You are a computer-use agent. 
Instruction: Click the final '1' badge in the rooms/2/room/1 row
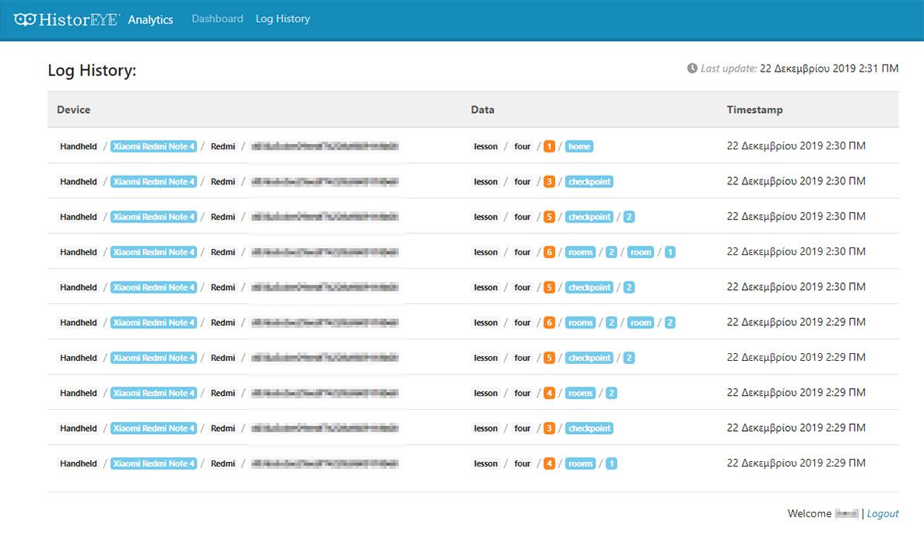pos(670,252)
